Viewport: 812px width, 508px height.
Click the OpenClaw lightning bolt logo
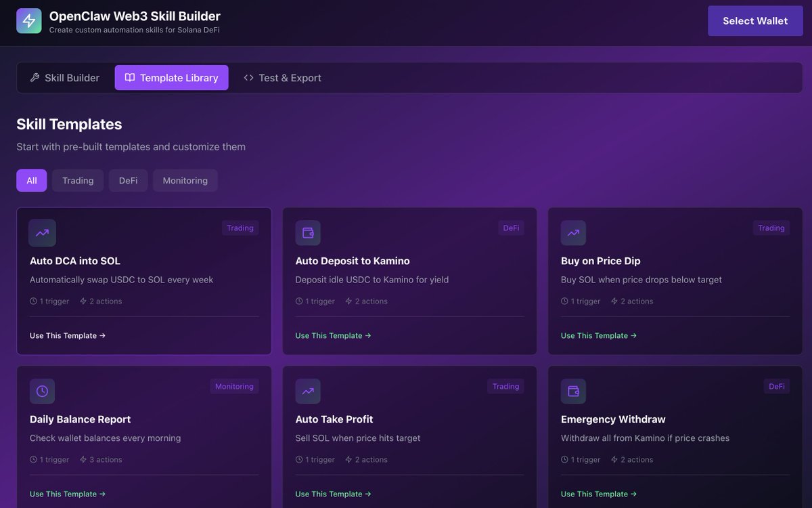(29, 21)
